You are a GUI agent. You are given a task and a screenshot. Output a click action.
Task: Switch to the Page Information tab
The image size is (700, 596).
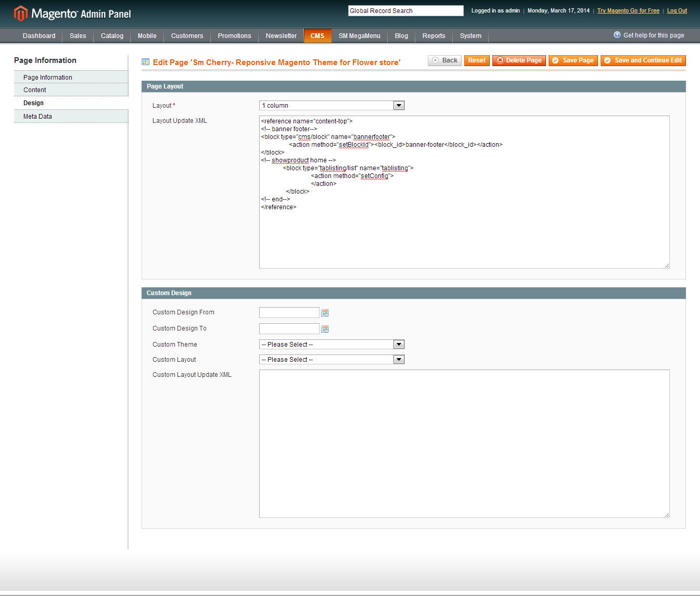pos(71,77)
